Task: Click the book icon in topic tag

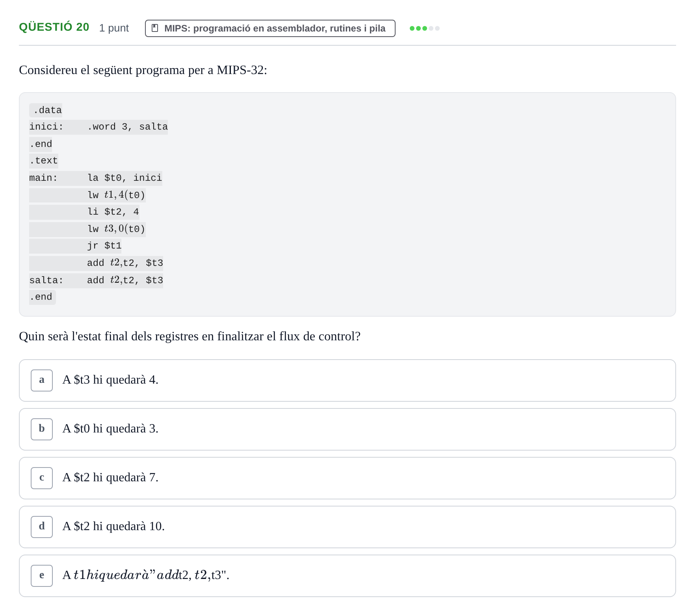Action: (155, 28)
